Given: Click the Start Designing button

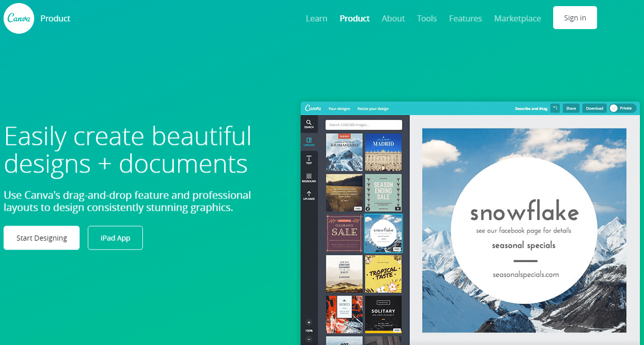Looking at the screenshot, I should [x=41, y=237].
